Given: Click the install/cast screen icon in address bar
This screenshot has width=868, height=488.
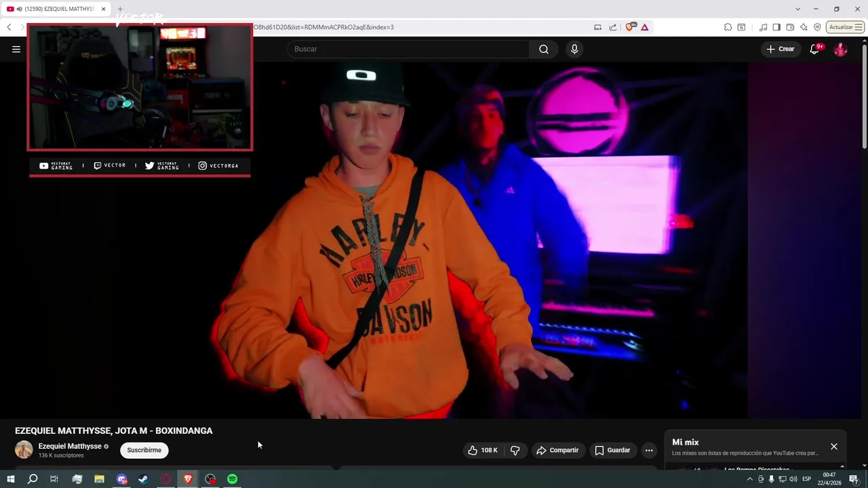Looking at the screenshot, I should (x=597, y=27).
